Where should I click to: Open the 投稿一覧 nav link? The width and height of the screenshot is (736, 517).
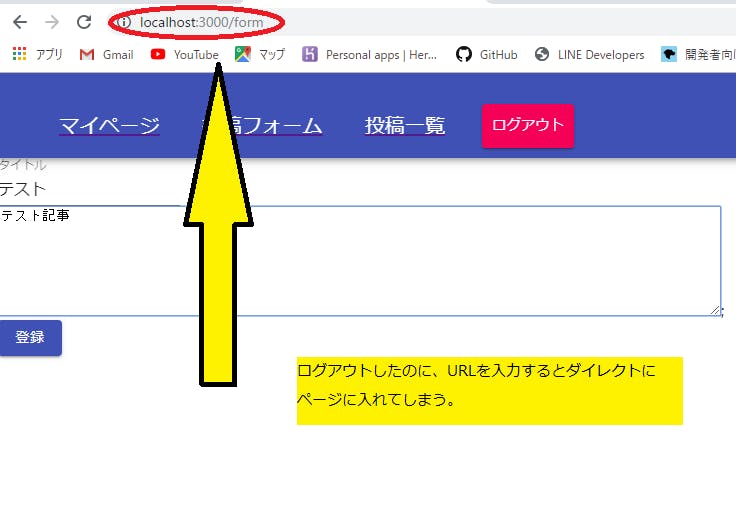pyautogui.click(x=405, y=125)
